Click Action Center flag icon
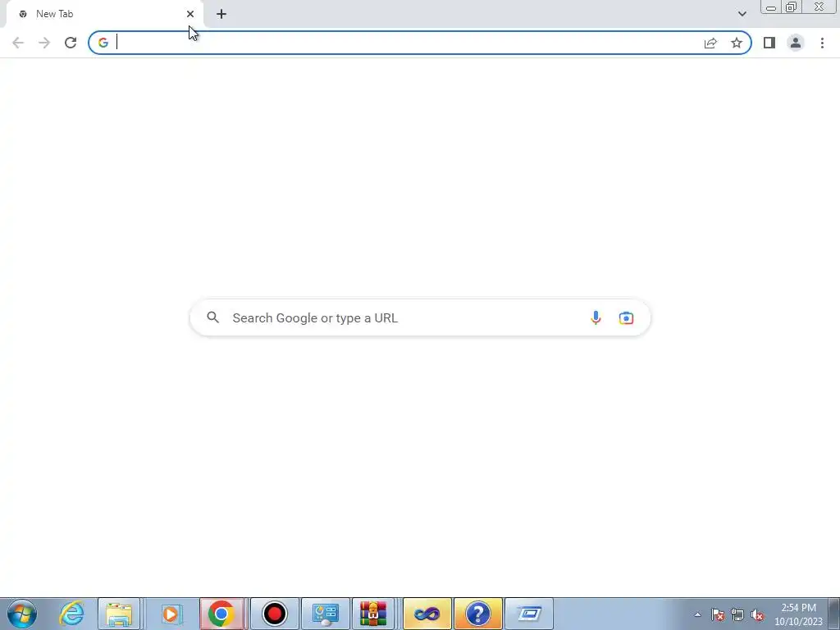Viewport: 840px width, 630px height. point(718,614)
